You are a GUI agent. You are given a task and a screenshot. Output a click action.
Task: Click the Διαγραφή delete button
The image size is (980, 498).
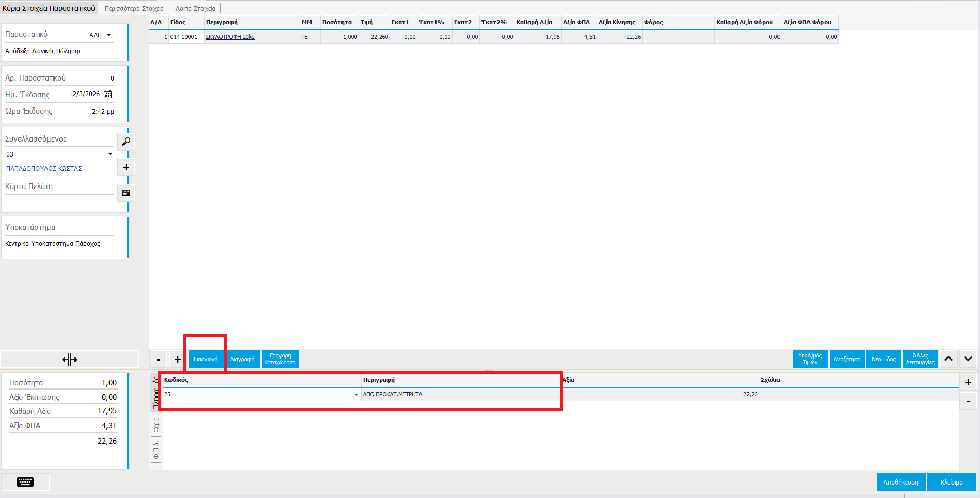(242, 359)
